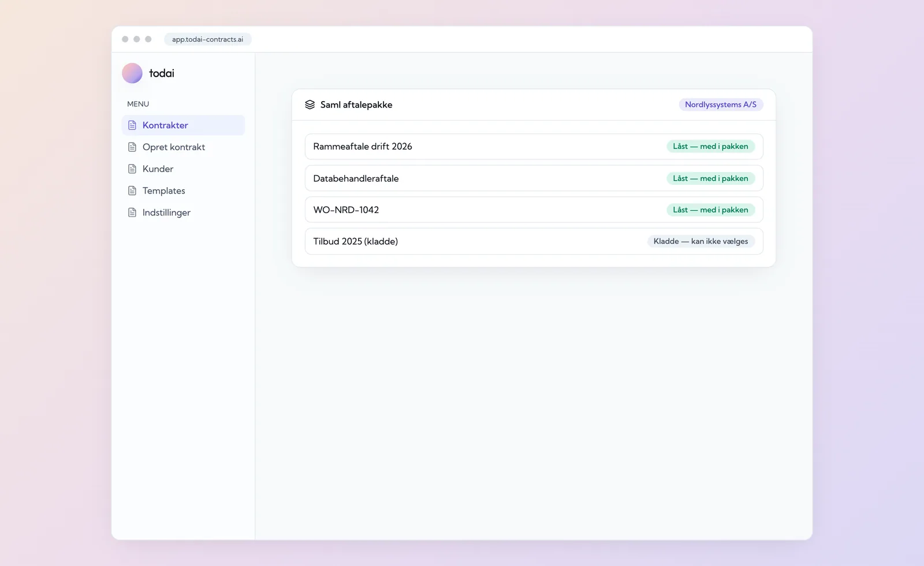924x566 pixels.
Task: Select the WO-NRD-1042 row
Action: click(x=534, y=210)
